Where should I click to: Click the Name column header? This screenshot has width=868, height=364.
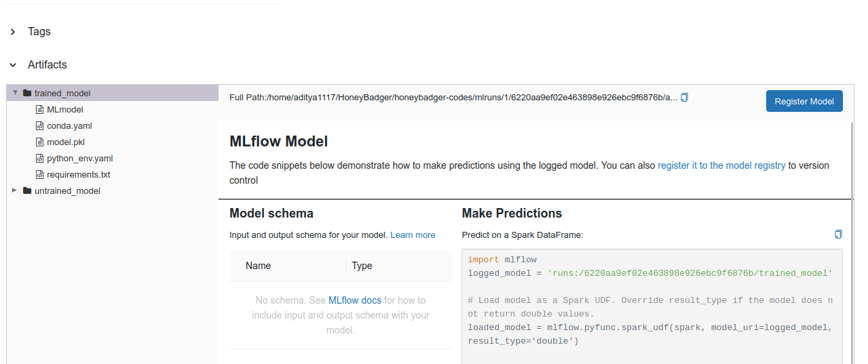click(258, 266)
